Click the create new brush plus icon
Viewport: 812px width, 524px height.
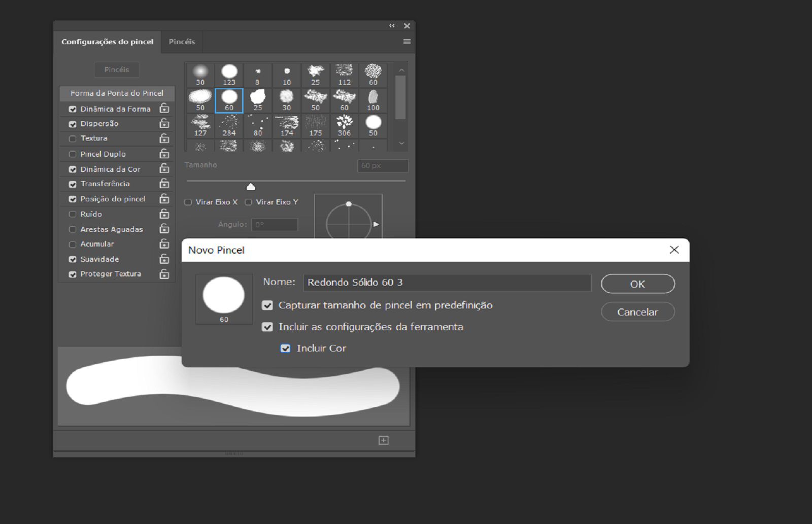point(384,440)
